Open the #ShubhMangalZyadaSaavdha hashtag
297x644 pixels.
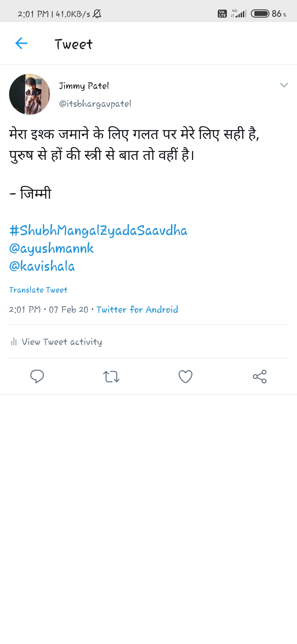click(98, 230)
